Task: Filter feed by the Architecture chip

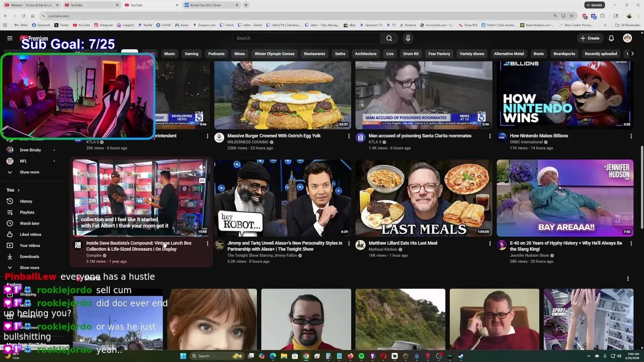Action: point(366,54)
